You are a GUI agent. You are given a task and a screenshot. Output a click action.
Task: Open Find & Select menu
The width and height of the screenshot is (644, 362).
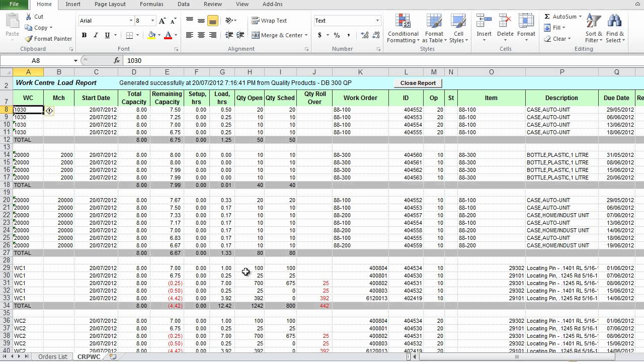point(615,29)
